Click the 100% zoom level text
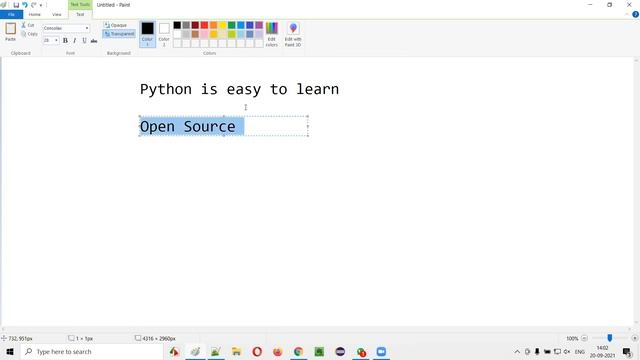The height and width of the screenshot is (360, 640). 572,338
